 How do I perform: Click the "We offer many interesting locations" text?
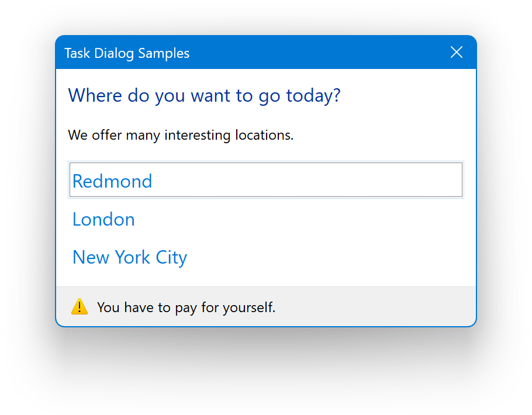click(181, 136)
